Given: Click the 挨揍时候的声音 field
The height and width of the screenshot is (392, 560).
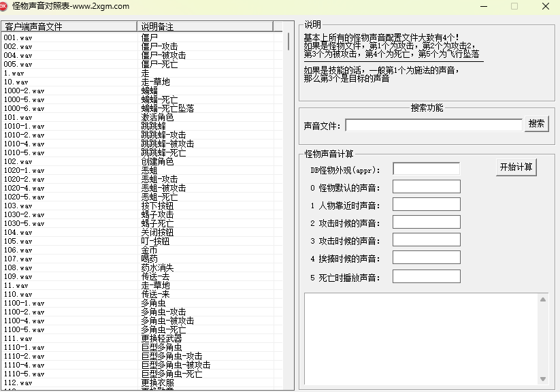Looking at the screenshot, I should (427, 257).
